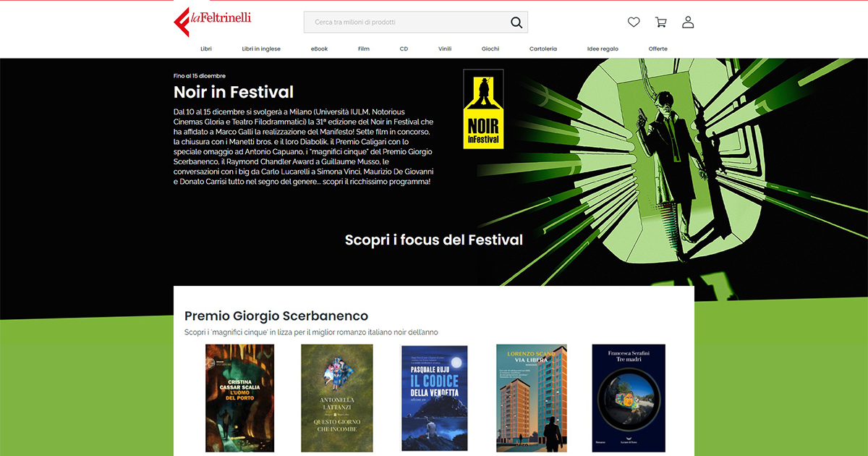The height and width of the screenshot is (456, 868).
Task: Open the shopping cart icon
Action: pyautogui.click(x=660, y=22)
